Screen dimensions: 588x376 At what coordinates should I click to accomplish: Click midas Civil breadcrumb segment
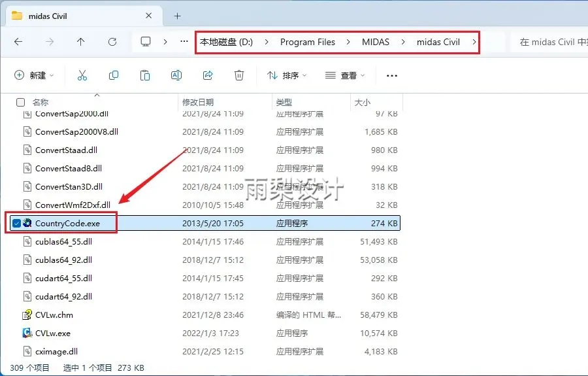tap(438, 42)
